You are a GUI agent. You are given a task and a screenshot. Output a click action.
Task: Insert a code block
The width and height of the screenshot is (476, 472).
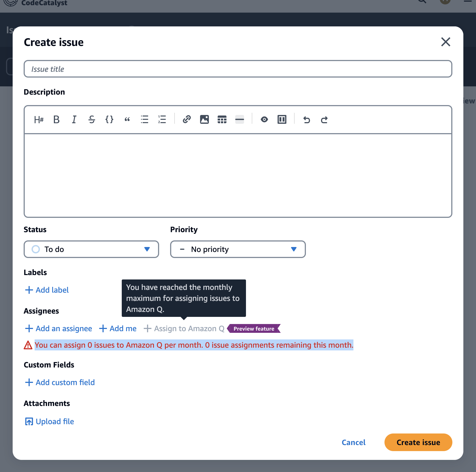pyautogui.click(x=109, y=119)
